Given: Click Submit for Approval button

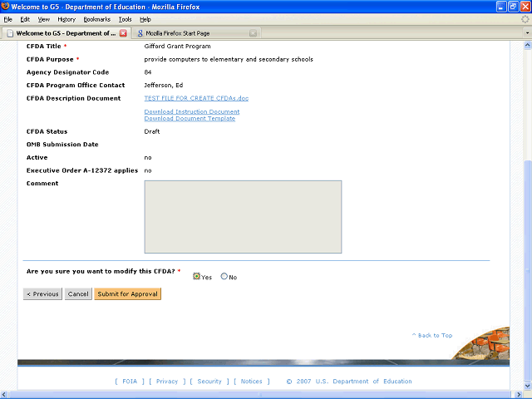Looking at the screenshot, I should (127, 293).
